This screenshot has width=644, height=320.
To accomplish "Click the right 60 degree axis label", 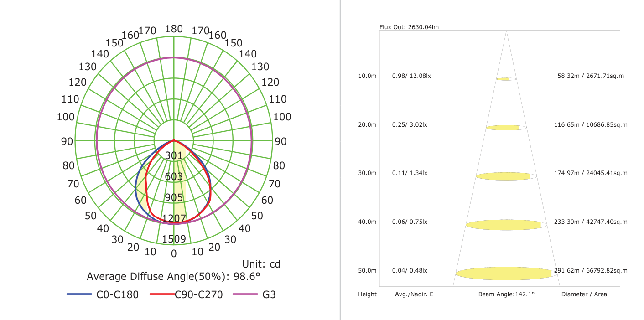I will click(x=268, y=200).
